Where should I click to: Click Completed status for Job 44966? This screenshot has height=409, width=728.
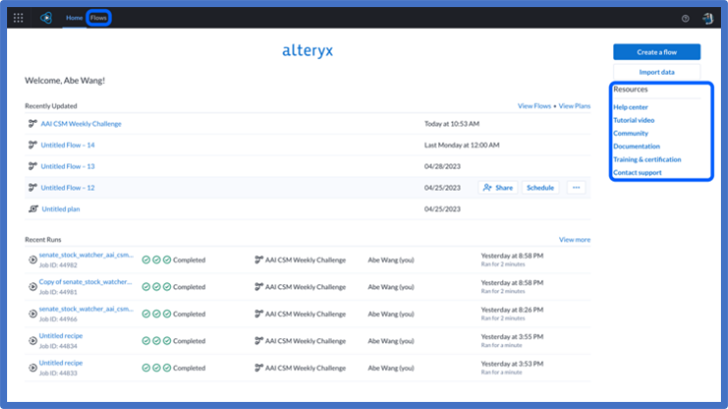pyautogui.click(x=189, y=314)
